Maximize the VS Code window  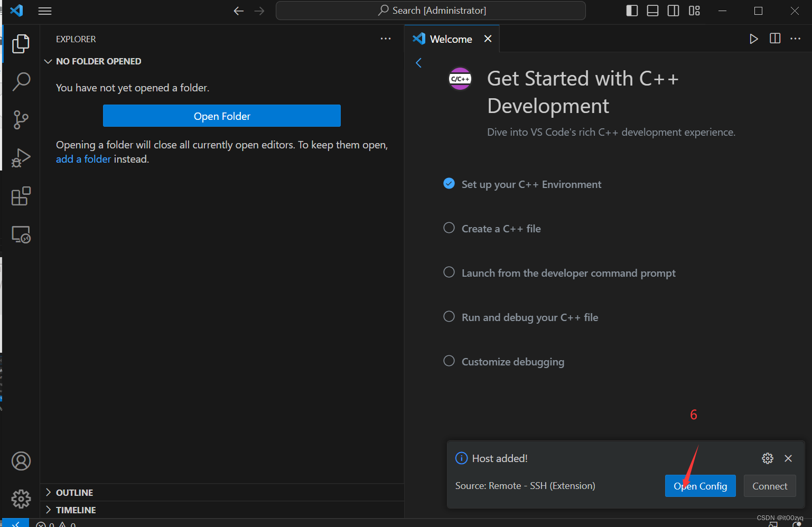(x=759, y=11)
